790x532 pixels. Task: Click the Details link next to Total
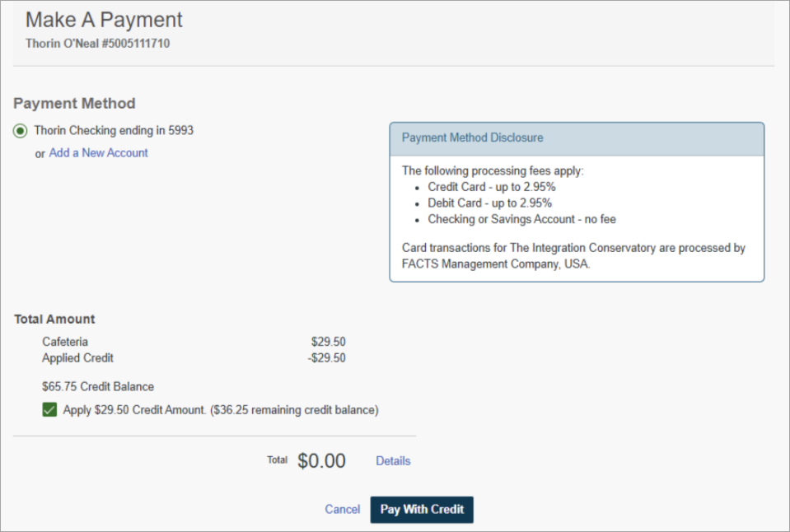[x=393, y=460]
